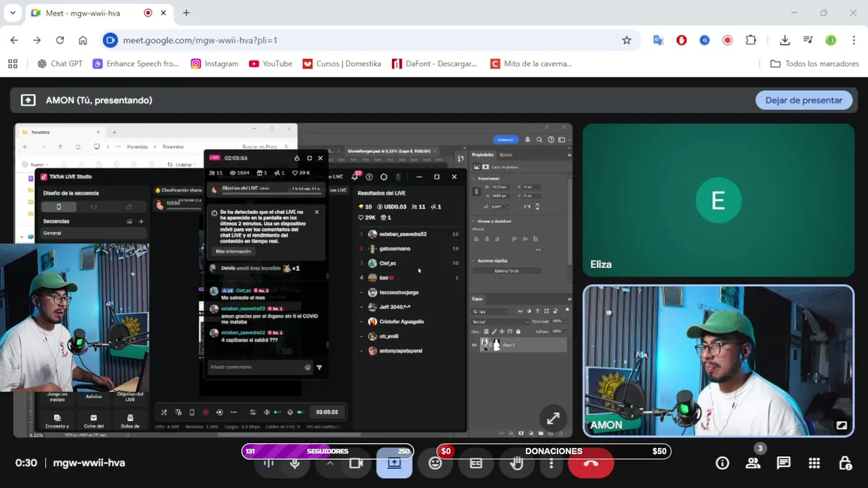The width and height of the screenshot is (868, 488).
Task: Open Normal blend mode dropdown in Photoshop
Action: point(498,321)
